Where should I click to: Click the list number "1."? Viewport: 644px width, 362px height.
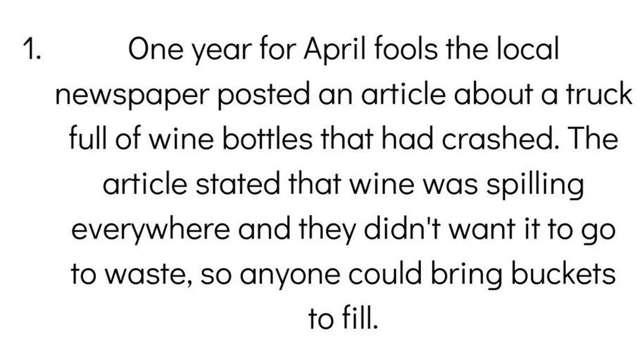tap(32, 50)
